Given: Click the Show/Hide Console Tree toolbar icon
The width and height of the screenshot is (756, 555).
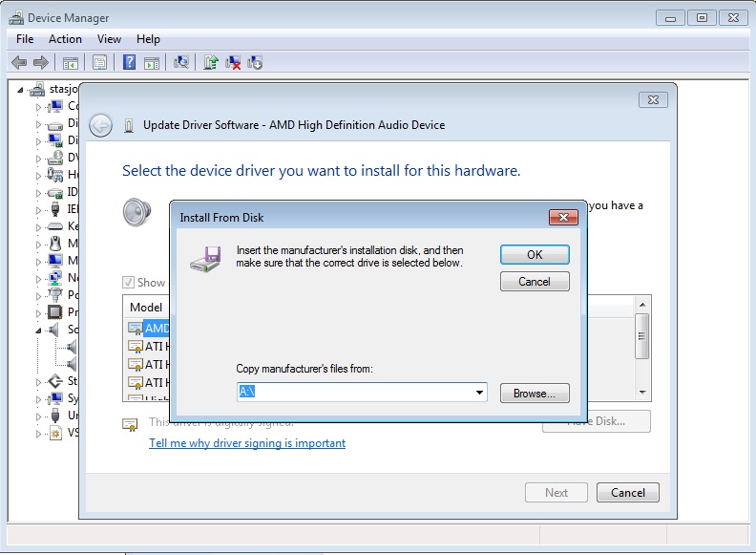Looking at the screenshot, I should [71, 62].
